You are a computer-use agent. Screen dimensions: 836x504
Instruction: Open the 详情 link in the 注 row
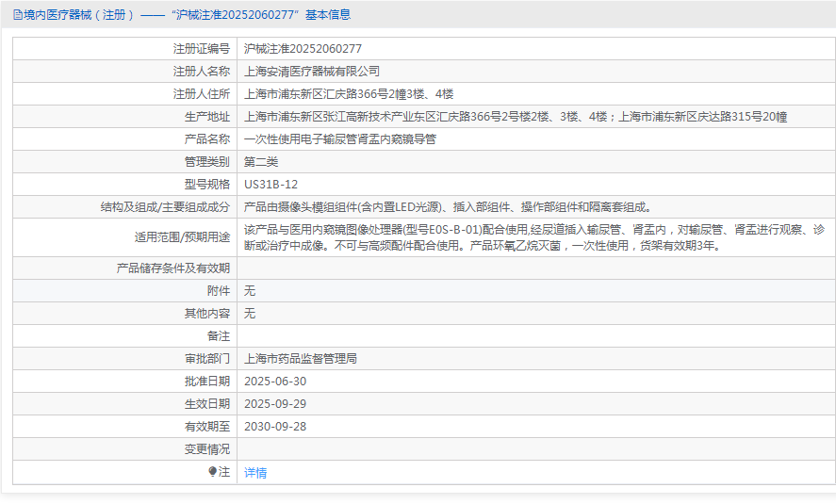[255, 473]
